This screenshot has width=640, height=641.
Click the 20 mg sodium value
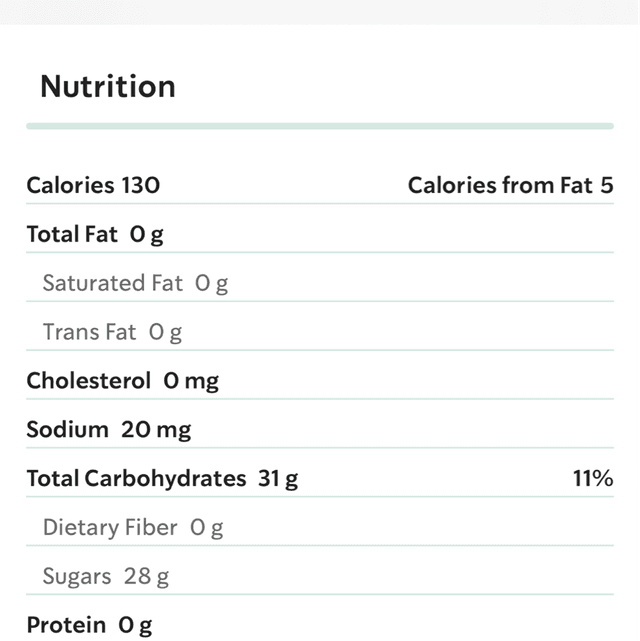156,430
